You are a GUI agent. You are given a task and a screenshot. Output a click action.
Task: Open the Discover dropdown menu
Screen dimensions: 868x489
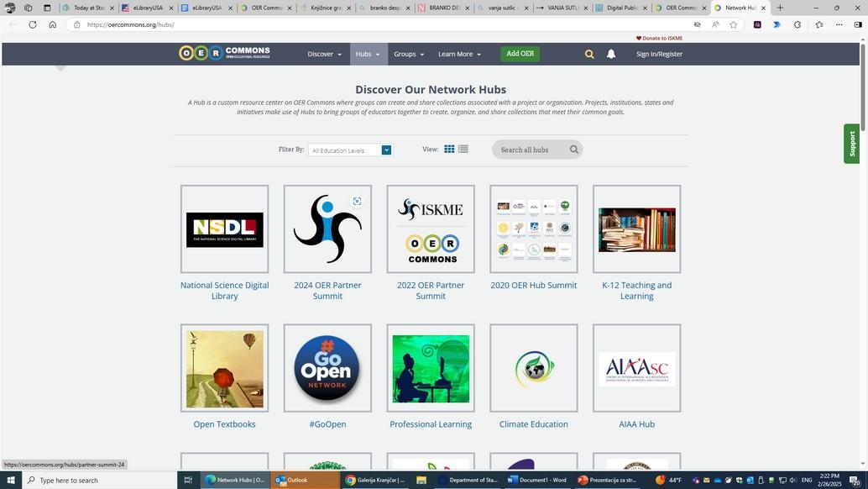[x=324, y=54]
